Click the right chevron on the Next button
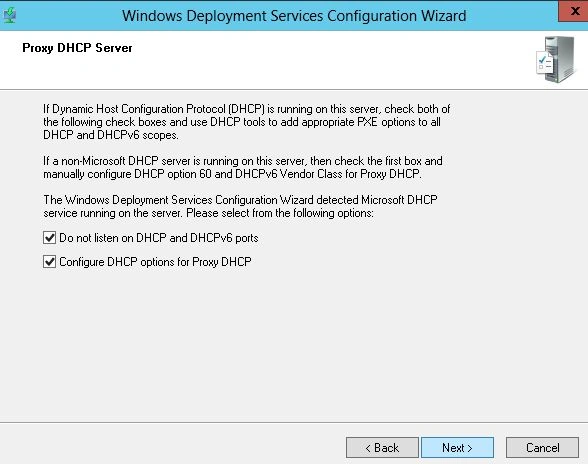This screenshot has height=464, width=588. point(470,448)
